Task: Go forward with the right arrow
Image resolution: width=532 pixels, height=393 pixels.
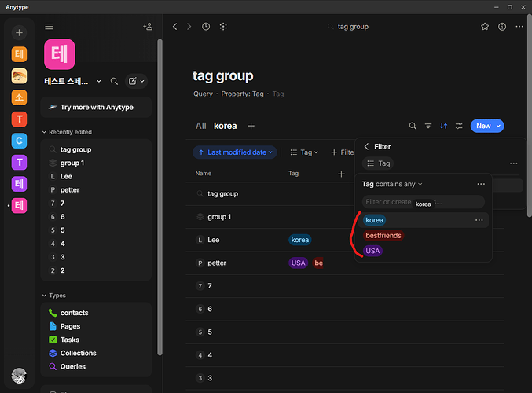Action: coord(189,27)
